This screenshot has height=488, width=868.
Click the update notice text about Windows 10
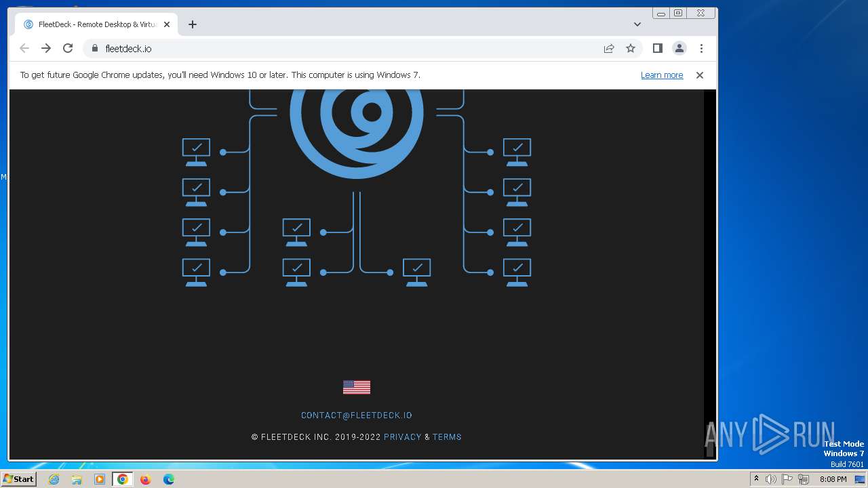tap(220, 75)
